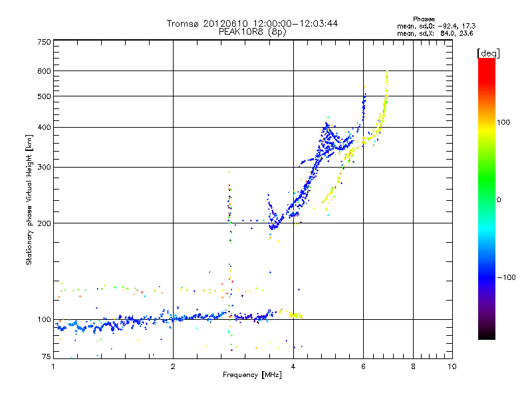The image size is (532, 399).
Task: Click the plot title 'Tromsø 20120610 12:00:00-12:03:44'
Action: 252,23
